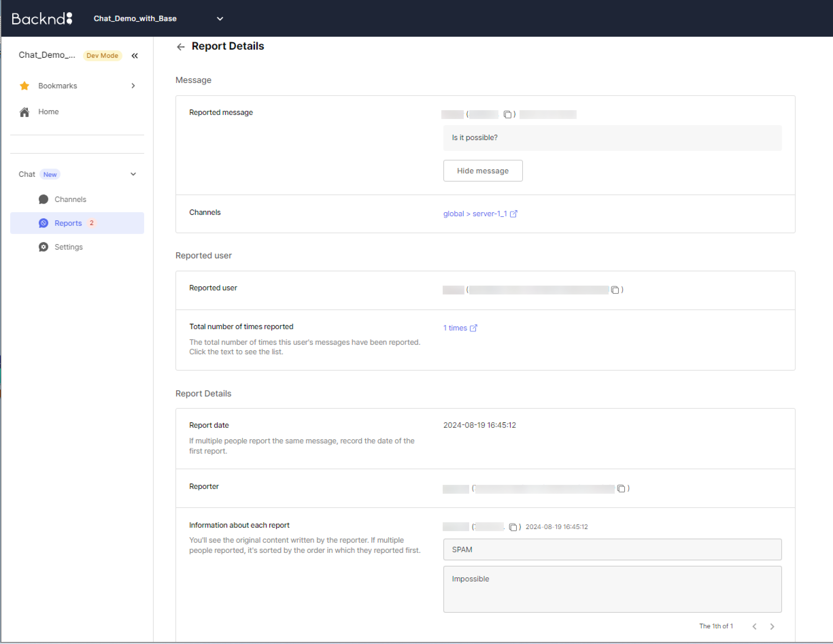The height and width of the screenshot is (644, 833).
Task: Click the report date 2024-08-19 16:45:12 value
Action: pos(479,425)
